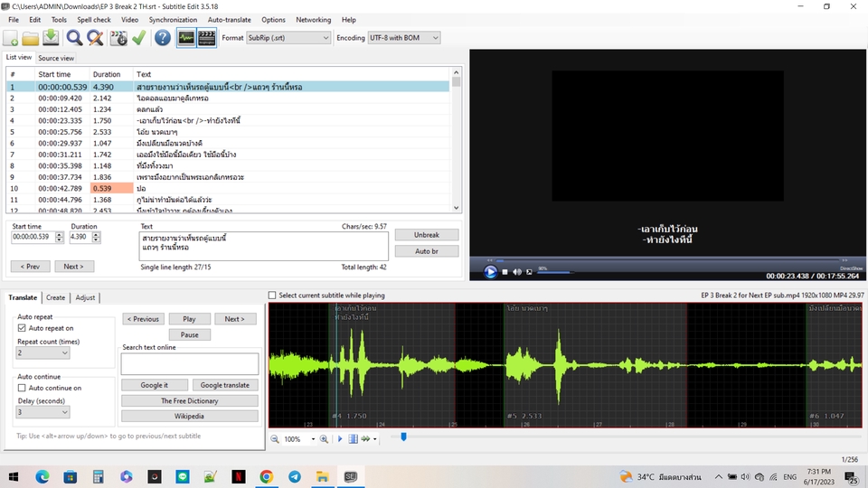Open the Windows Start menu
The image size is (868, 488).
point(14,476)
